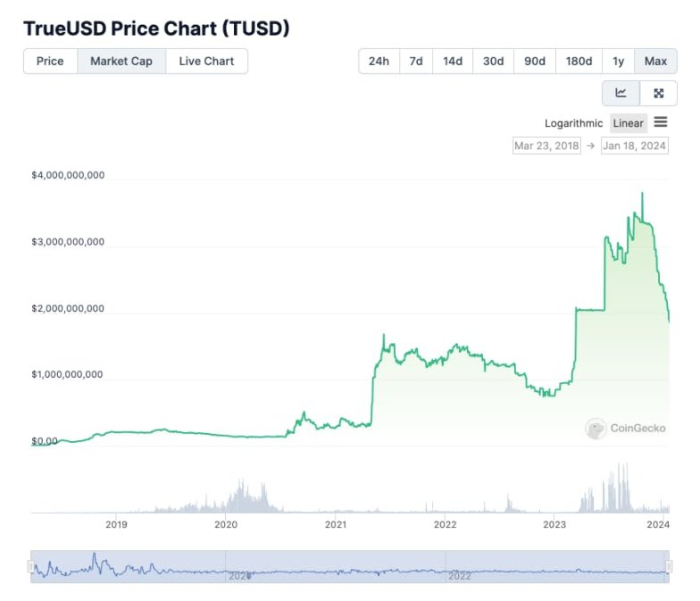Set time range to 7d
The width and height of the screenshot is (700, 601).
[416, 61]
